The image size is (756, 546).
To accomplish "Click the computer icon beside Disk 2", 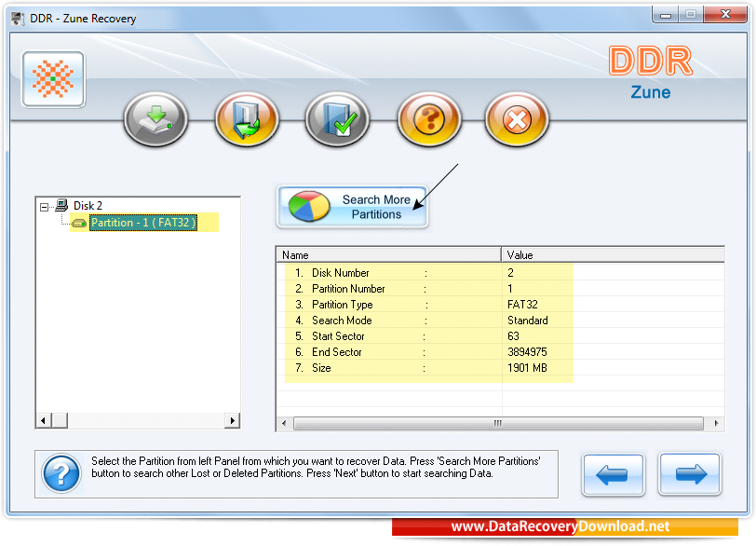I will click(x=61, y=206).
